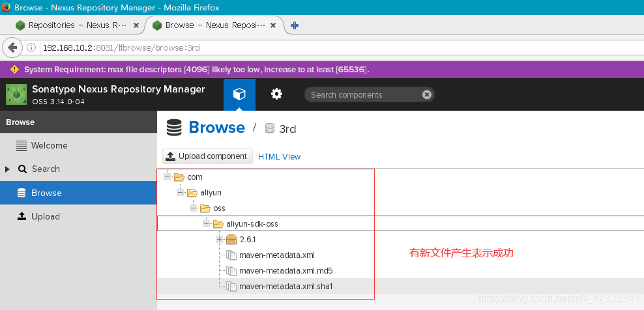Click the Browse sidebar section header
644x310 pixels.
78,122
